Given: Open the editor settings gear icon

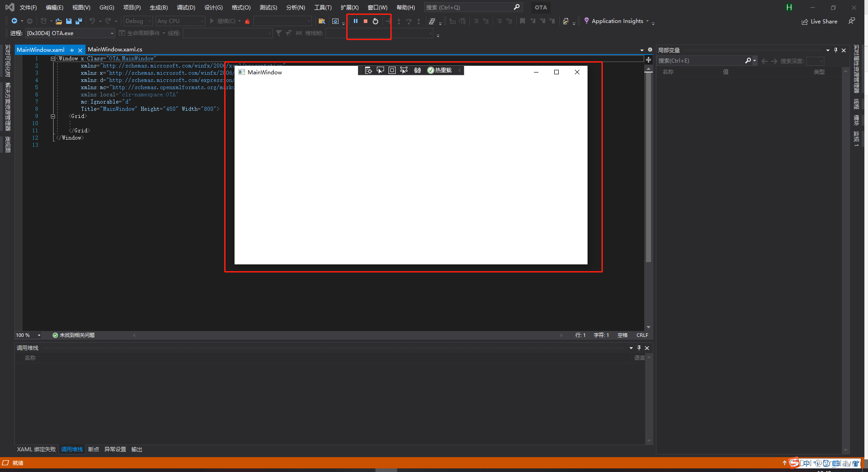Looking at the screenshot, I should 650,50.
